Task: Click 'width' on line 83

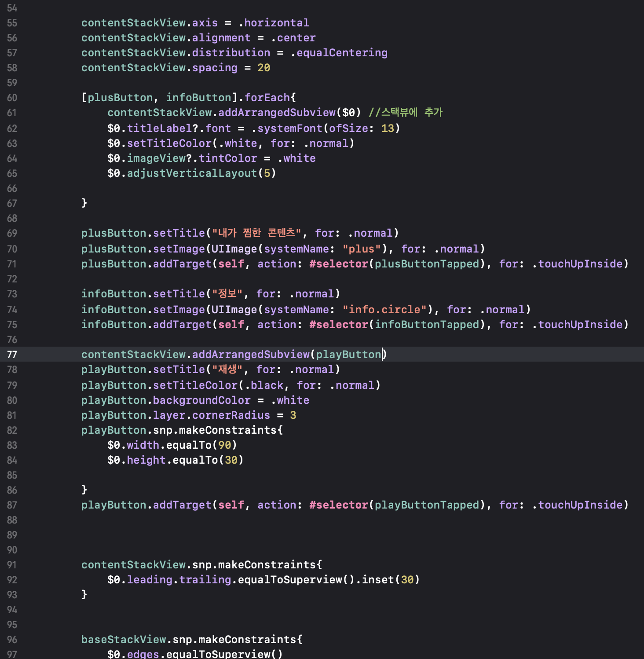Action: pos(143,445)
